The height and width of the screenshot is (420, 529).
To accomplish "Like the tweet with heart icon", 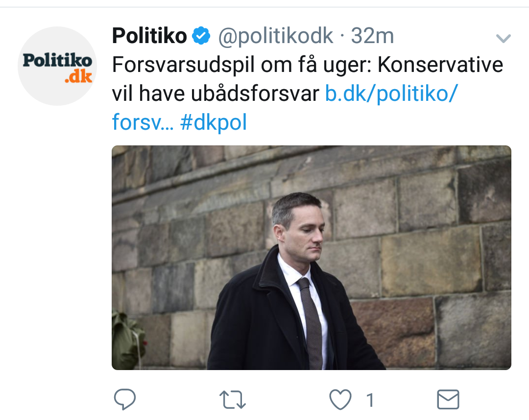I will (340, 400).
